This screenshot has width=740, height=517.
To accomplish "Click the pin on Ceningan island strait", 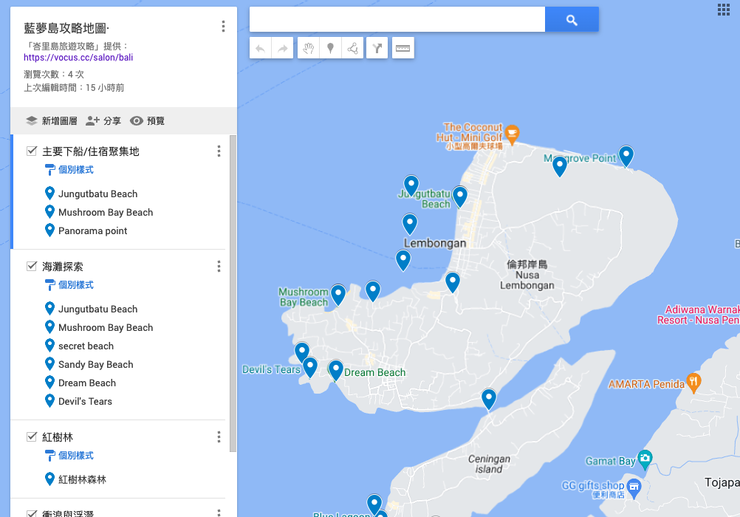I will point(488,399).
